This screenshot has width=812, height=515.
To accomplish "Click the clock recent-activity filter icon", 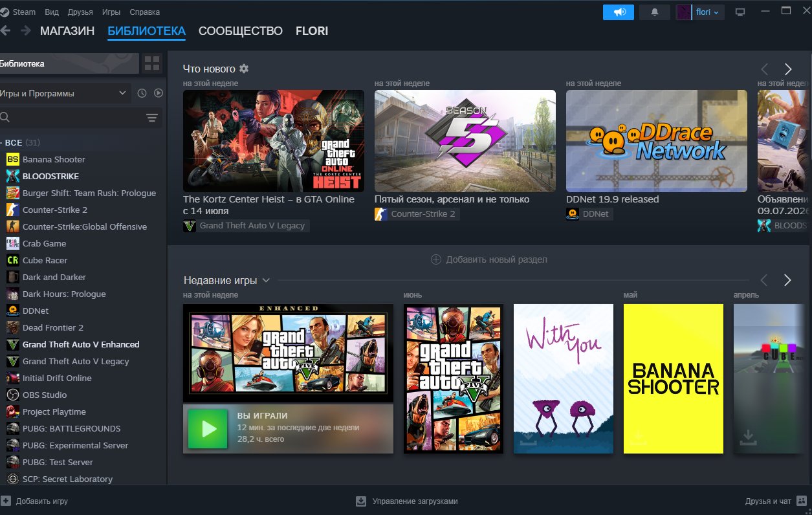I will pos(142,93).
